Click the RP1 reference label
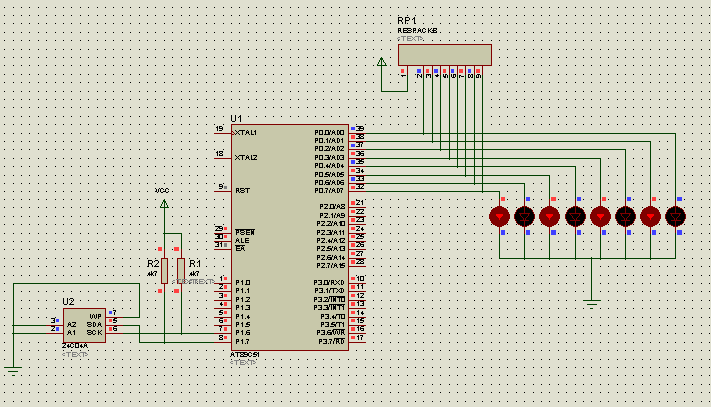This screenshot has width=711, height=407. coord(407,20)
